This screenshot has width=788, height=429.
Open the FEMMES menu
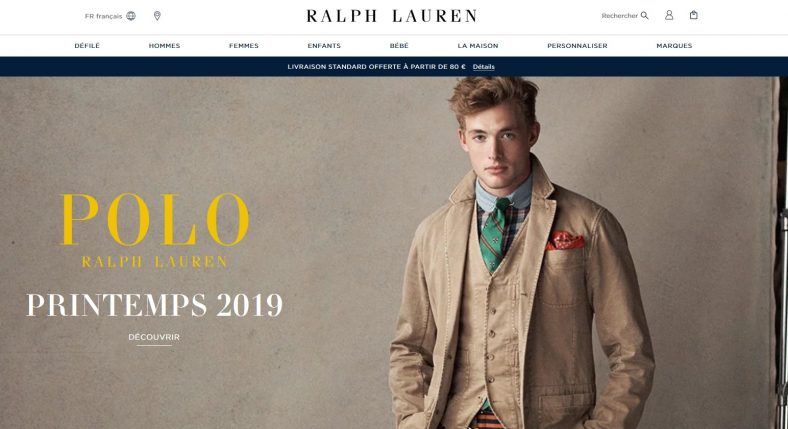click(x=244, y=46)
